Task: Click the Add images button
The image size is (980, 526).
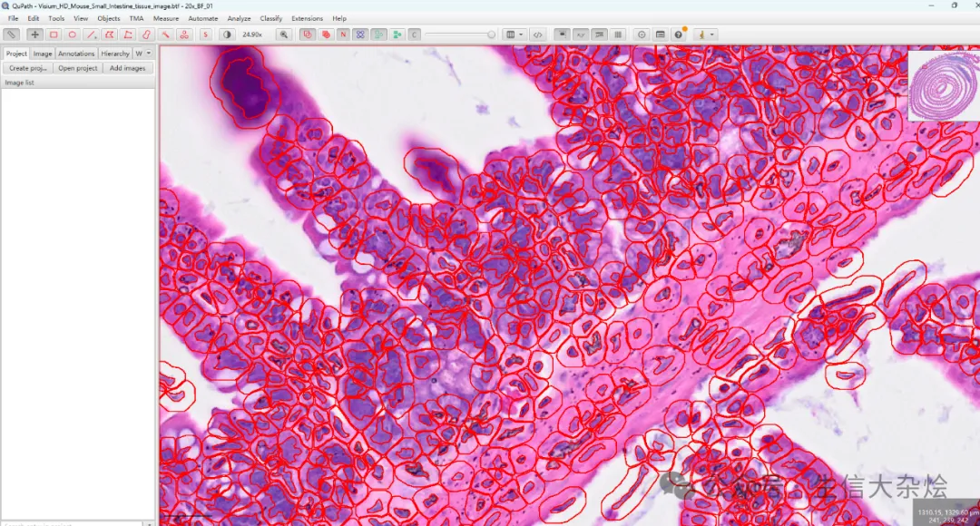Action: (128, 68)
